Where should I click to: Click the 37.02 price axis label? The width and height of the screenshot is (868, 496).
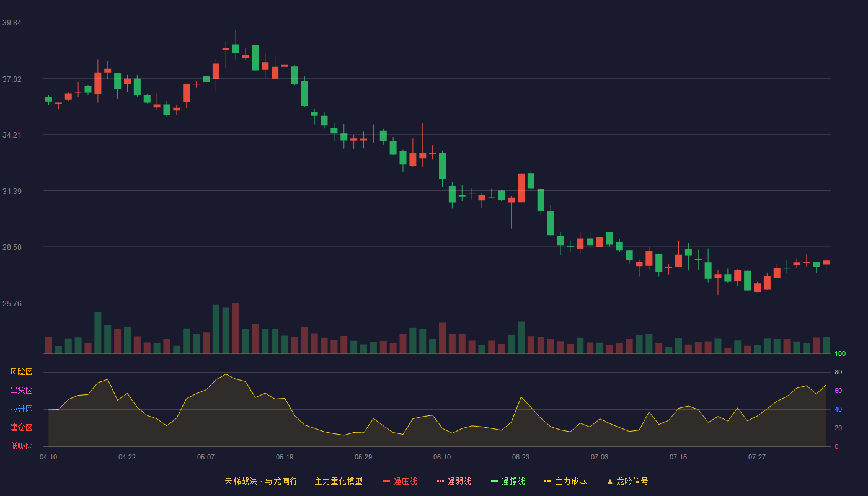[x=12, y=79]
